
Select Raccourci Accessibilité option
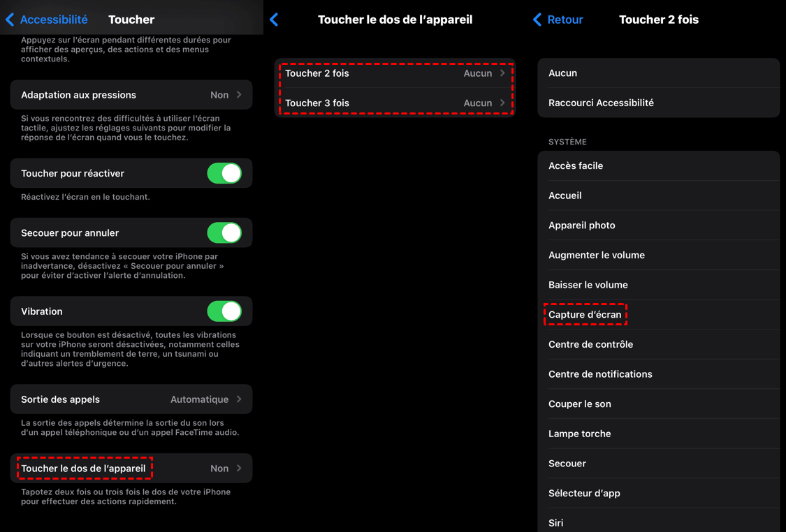[658, 103]
